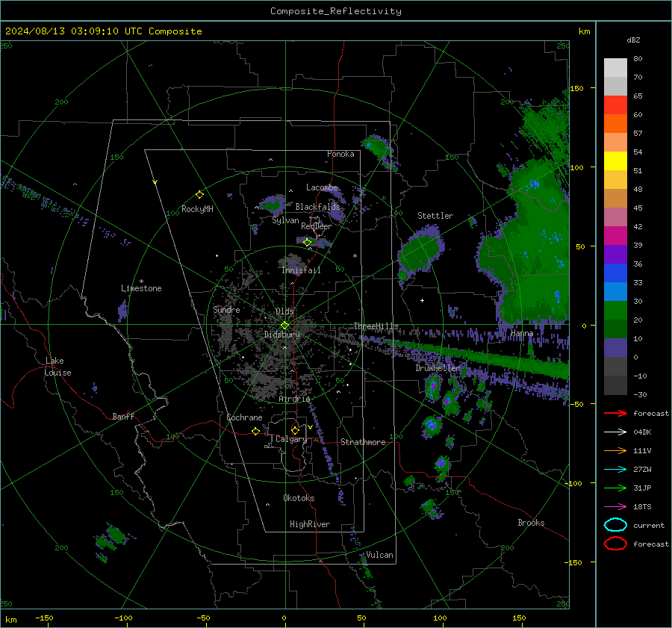Viewport: 672px width, 628px height.
Task: Click the 18TS legend label
Action: coord(642,507)
